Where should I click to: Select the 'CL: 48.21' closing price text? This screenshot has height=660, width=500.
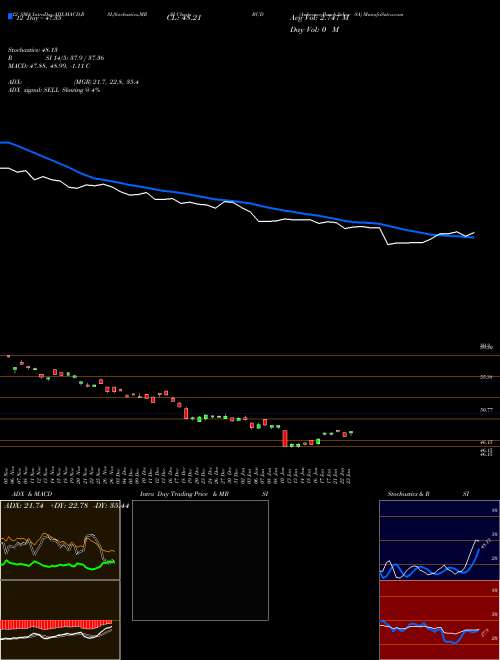(x=185, y=18)
